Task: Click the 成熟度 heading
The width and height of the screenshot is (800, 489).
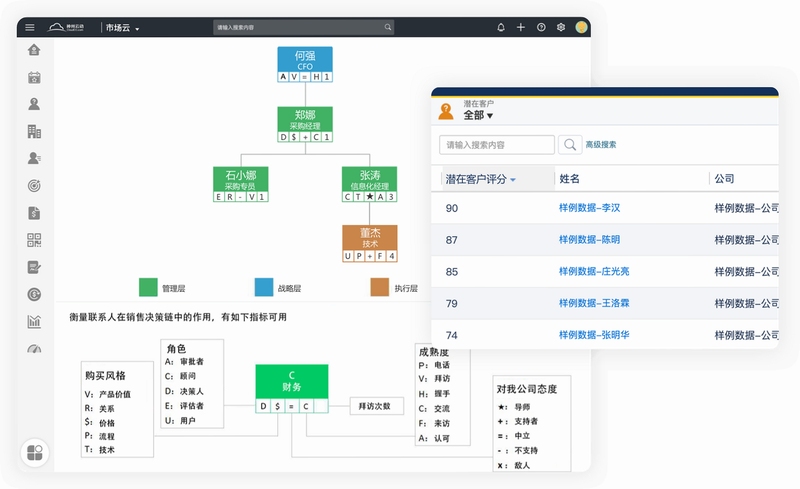Action: (434, 352)
